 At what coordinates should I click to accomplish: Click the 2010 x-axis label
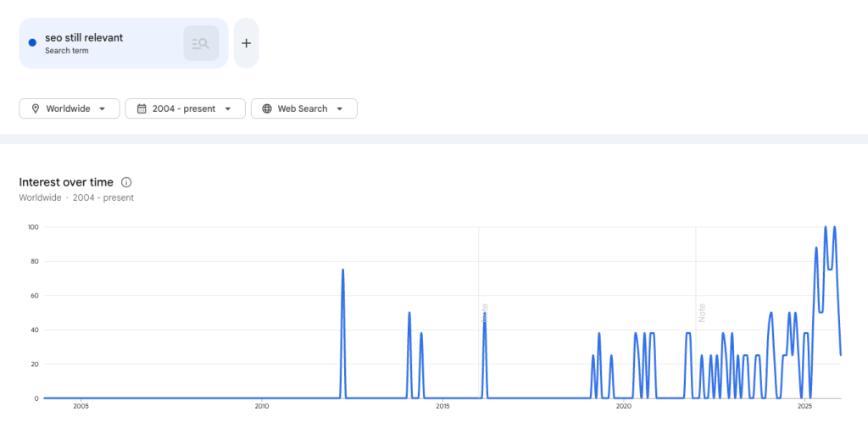[x=262, y=407]
